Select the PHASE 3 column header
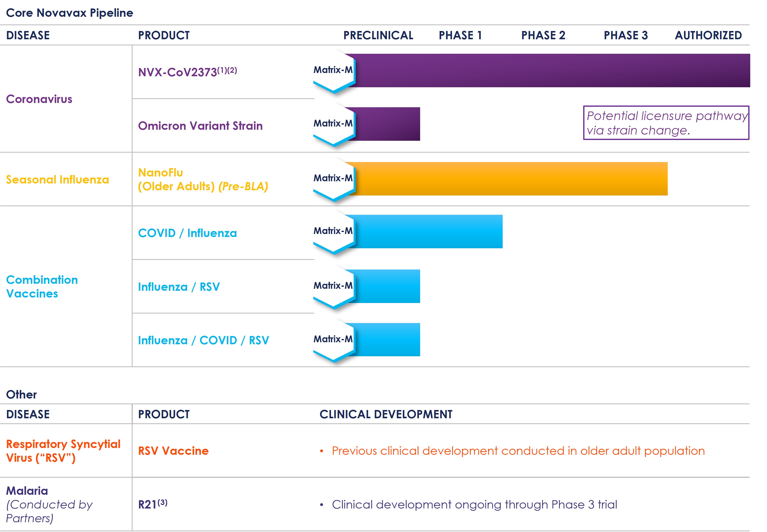This screenshot has width=767, height=532. click(626, 35)
